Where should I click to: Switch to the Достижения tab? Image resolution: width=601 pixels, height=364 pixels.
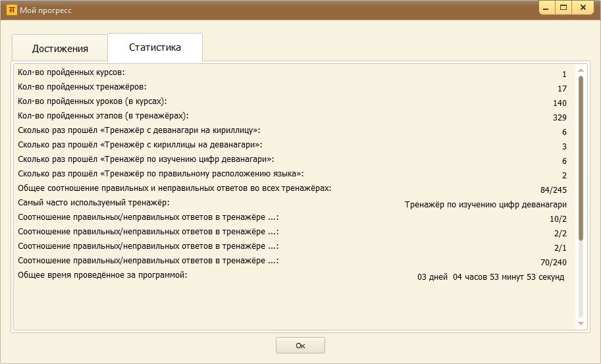click(60, 49)
